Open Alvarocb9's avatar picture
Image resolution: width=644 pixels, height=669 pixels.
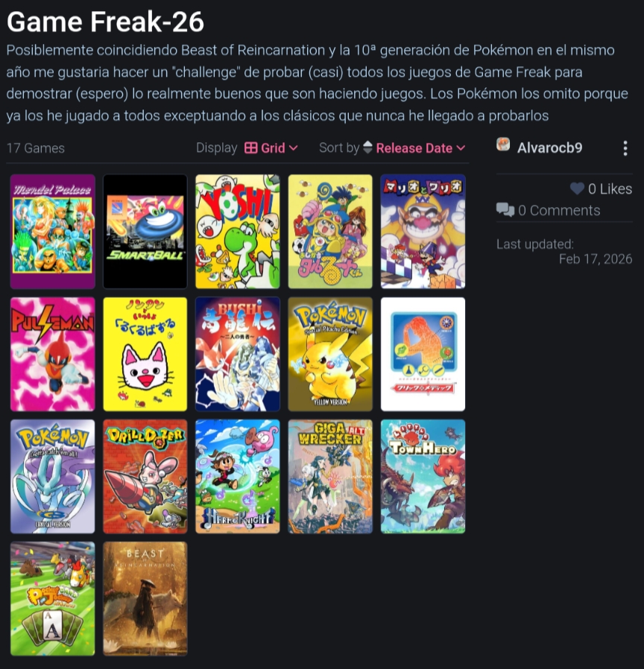click(x=503, y=145)
